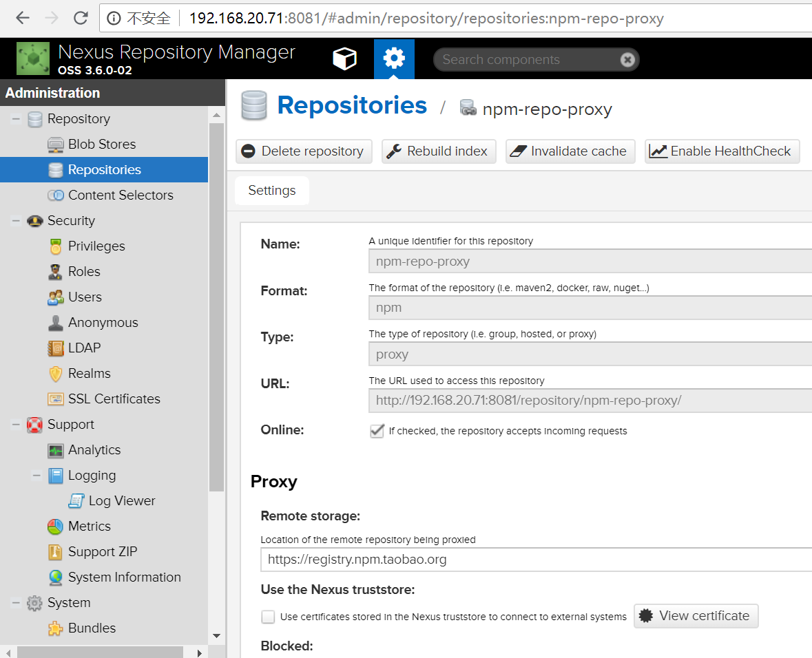Click Enable HealthCheck button
Viewport: 812px width, 658px height.
722,151
